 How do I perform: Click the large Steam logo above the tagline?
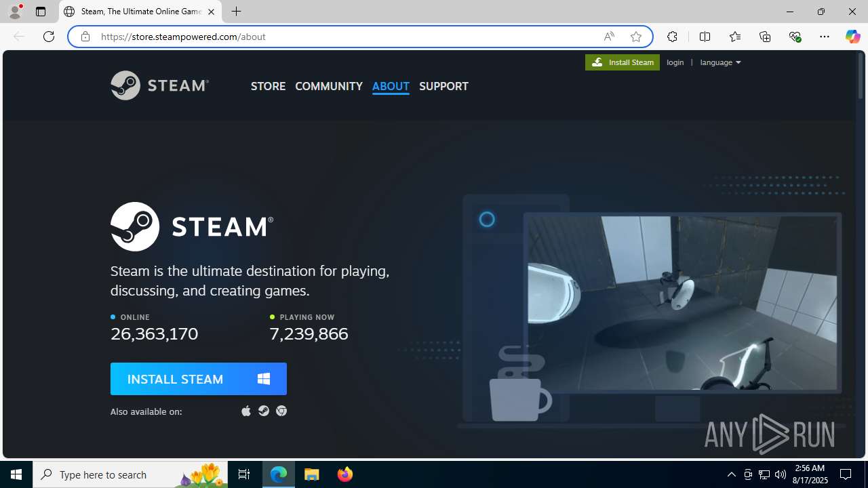[192, 226]
